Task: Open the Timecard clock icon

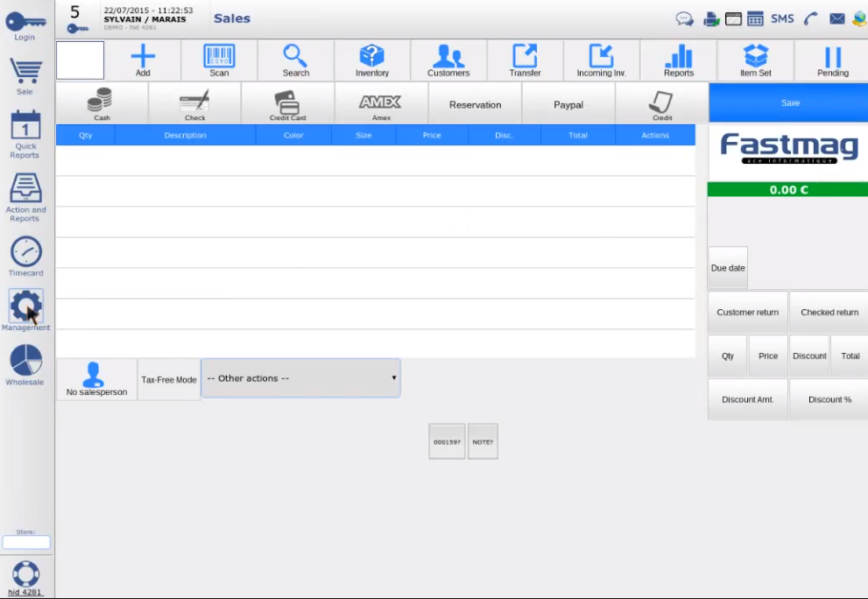Action: pos(25,253)
